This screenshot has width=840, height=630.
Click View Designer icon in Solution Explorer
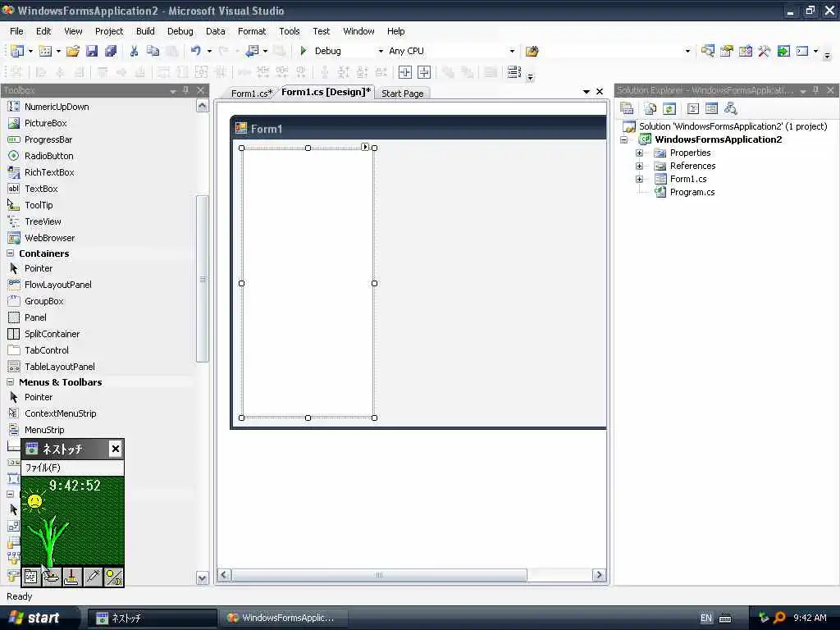click(x=711, y=109)
